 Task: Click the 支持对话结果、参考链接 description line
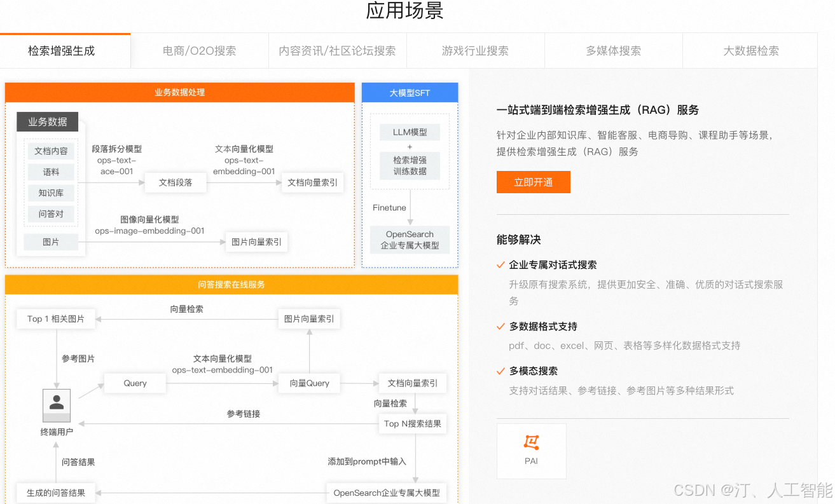(x=621, y=390)
